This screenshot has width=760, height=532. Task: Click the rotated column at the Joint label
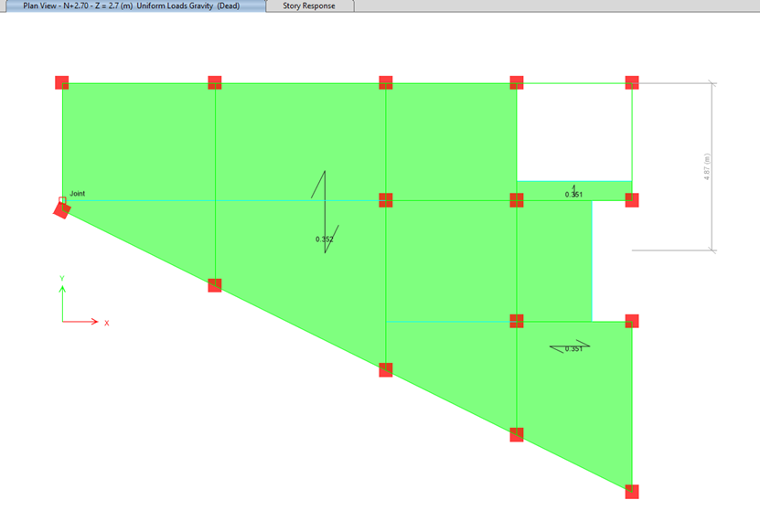[61, 210]
